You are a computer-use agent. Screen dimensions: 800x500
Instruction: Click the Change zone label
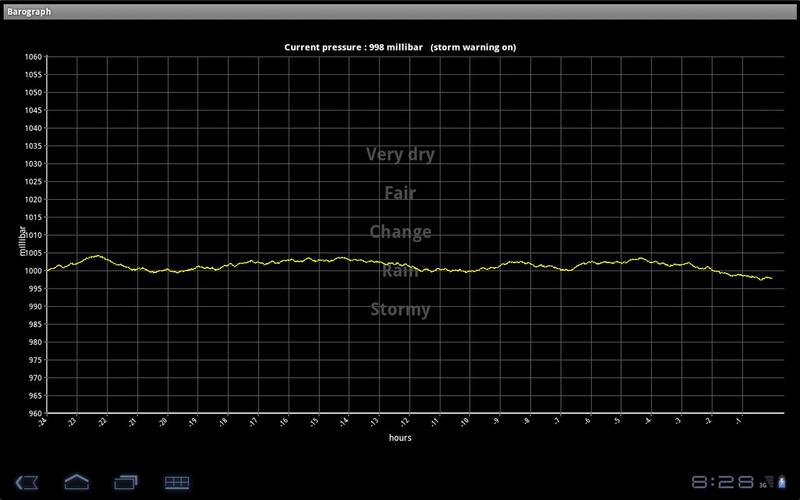click(400, 232)
